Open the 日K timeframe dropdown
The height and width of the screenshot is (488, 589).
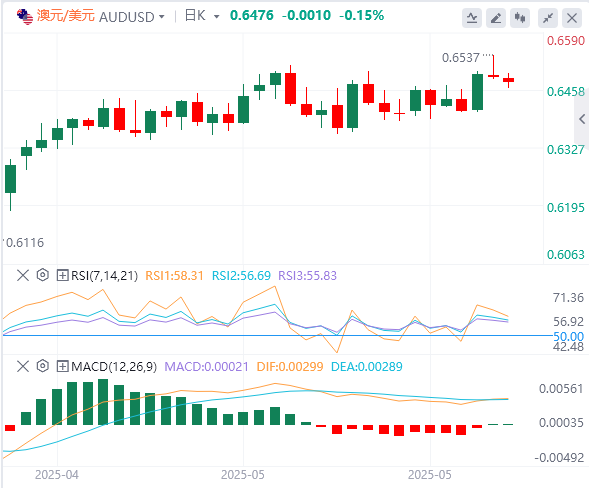(x=202, y=16)
